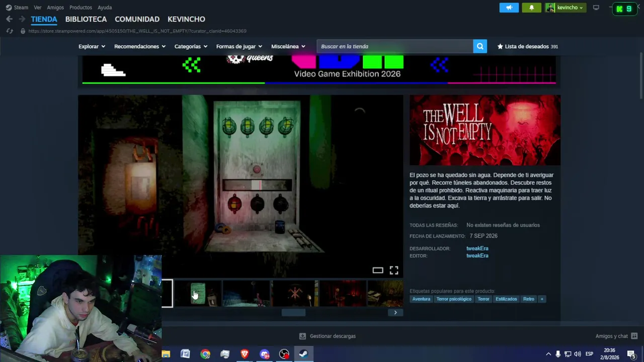Image resolution: width=644 pixels, height=362 pixels.
Task: Open the Ver menu
Action: pos(38,8)
